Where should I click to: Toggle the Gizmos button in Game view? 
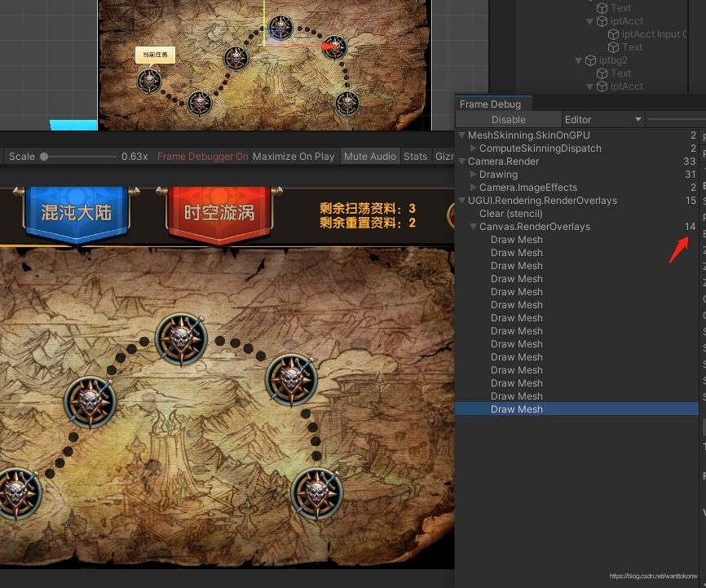[x=443, y=157]
